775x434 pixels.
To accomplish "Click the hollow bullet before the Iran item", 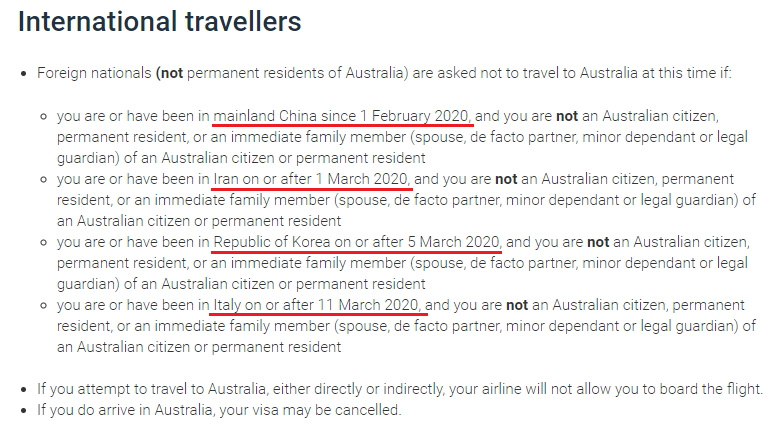I will 43,180.
